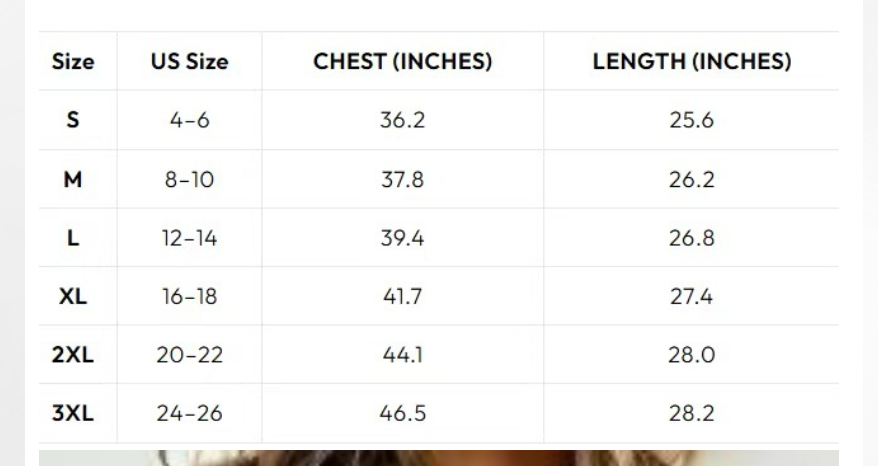
Task: Click the 12-14 US size cell
Action: point(189,238)
